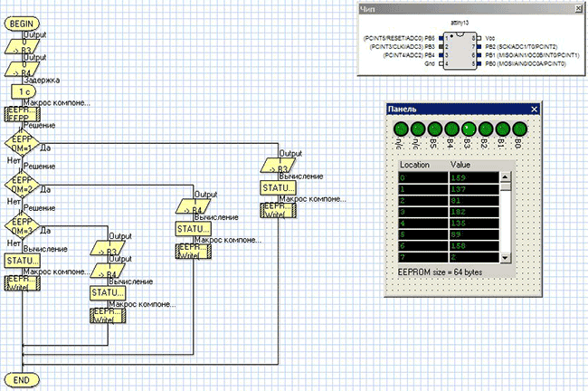Select Output B4 block above the delay
Image resolution: width=588 pixels, height=391 pixels.
coord(22,70)
